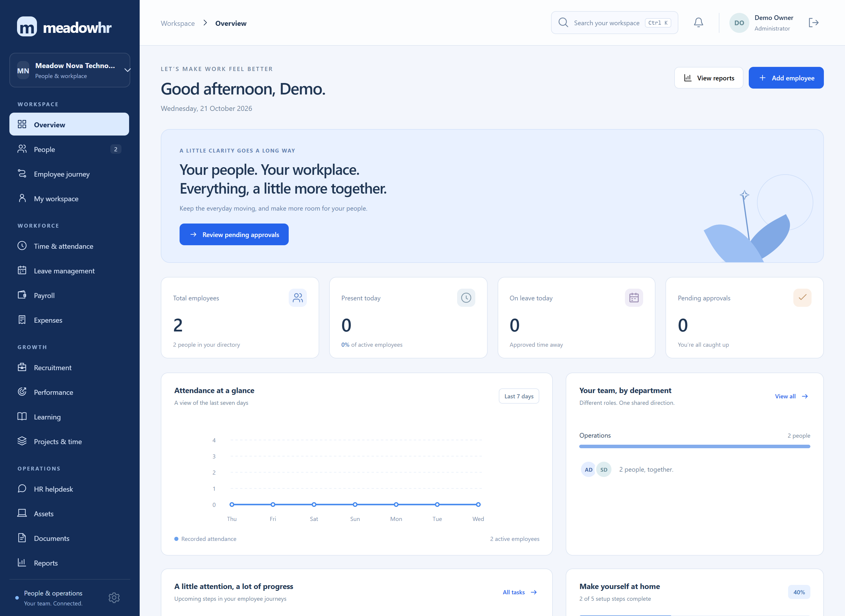The image size is (845, 616).
Task: Open Recruitment module
Action: (x=69, y=367)
